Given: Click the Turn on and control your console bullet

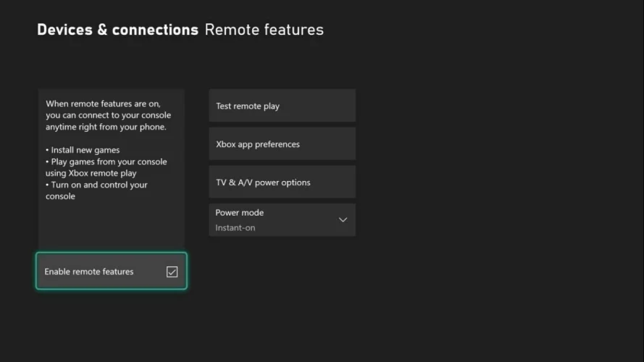Looking at the screenshot, I should point(96,185).
